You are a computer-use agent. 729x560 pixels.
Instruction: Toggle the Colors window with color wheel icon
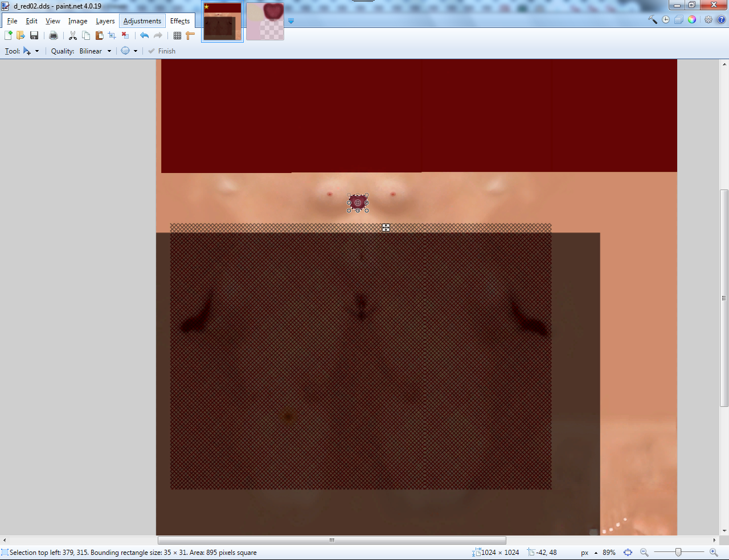pos(692,19)
